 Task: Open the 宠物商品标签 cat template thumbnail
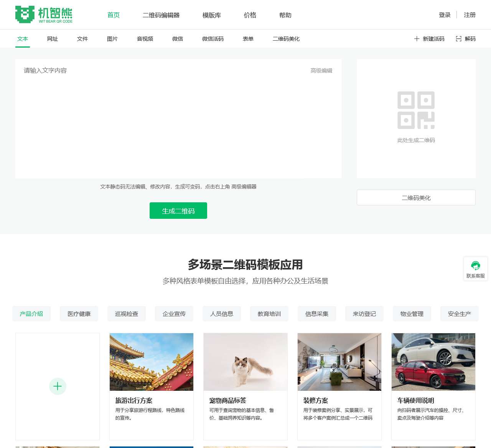click(245, 361)
